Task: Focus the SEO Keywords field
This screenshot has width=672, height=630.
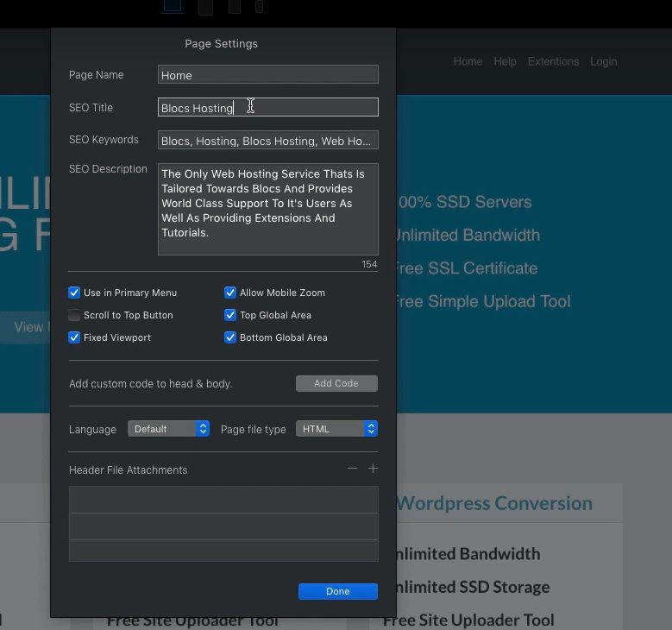Action: [267, 141]
